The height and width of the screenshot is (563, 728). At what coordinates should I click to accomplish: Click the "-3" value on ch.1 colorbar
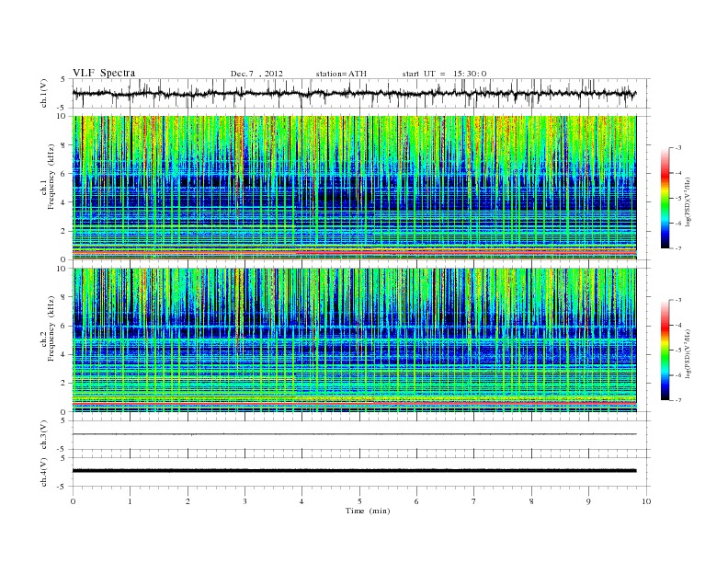point(678,148)
